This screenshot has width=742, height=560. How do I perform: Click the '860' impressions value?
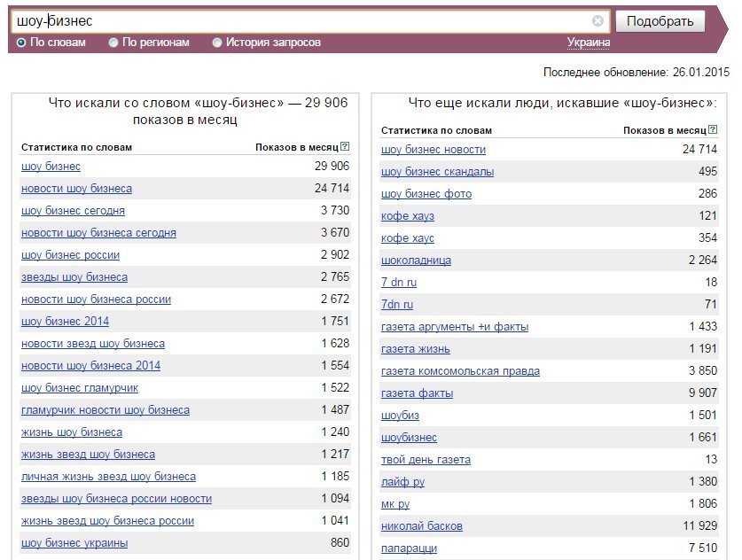point(340,543)
